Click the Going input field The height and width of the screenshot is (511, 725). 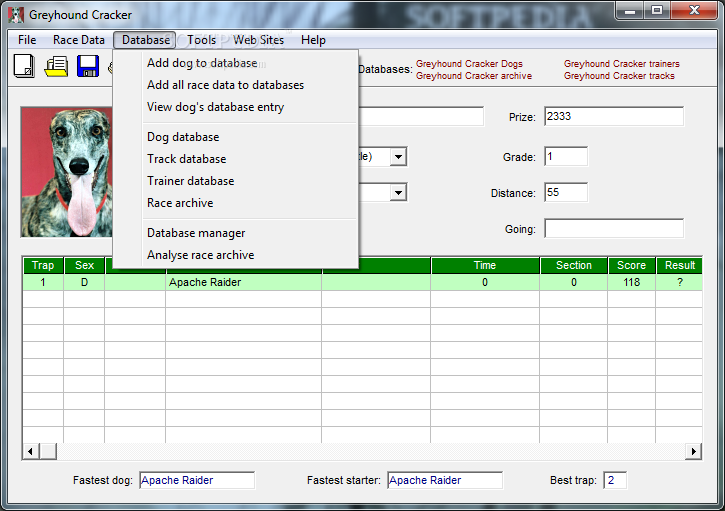[x=614, y=228]
